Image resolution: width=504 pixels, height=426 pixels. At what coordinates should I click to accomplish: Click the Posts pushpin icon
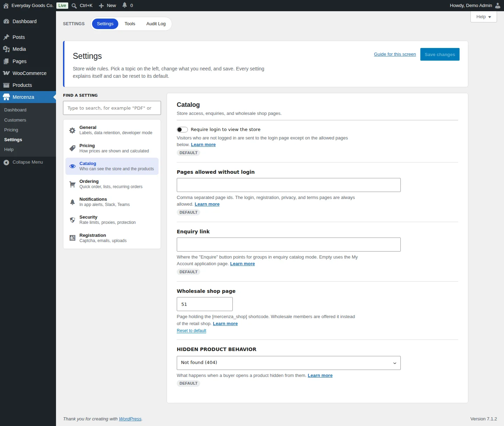[x=6, y=37]
